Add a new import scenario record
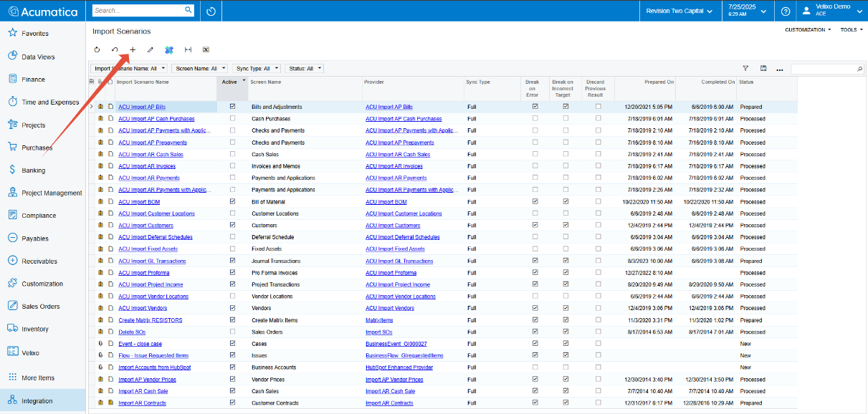The image size is (868, 414). pyautogui.click(x=132, y=50)
